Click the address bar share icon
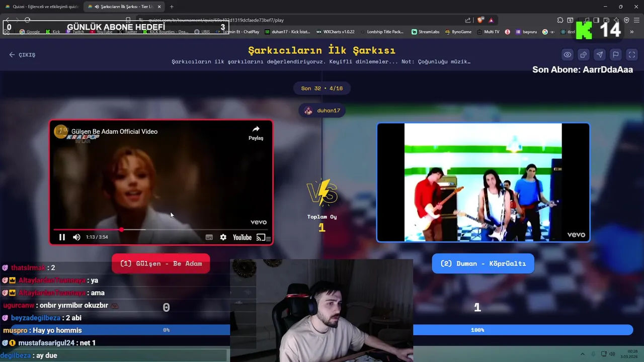The width and height of the screenshot is (644, 362). click(x=468, y=20)
